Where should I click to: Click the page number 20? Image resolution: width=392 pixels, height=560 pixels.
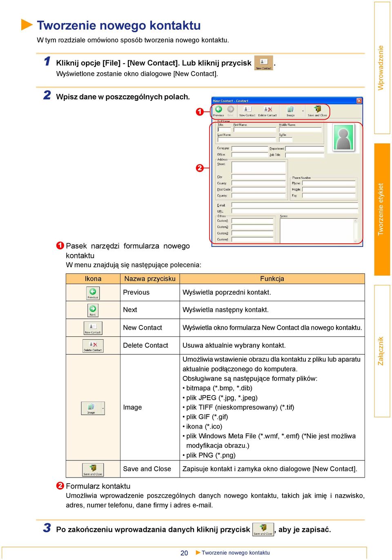184,553
